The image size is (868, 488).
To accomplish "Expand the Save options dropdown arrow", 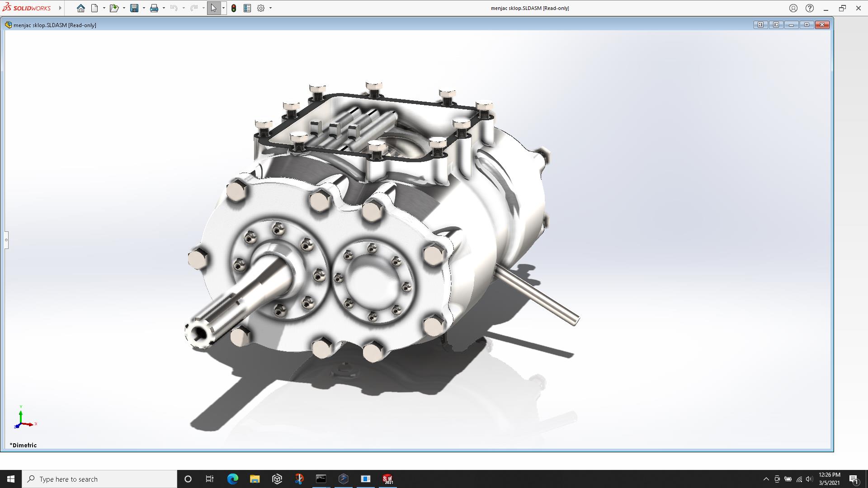I will click(x=144, y=8).
